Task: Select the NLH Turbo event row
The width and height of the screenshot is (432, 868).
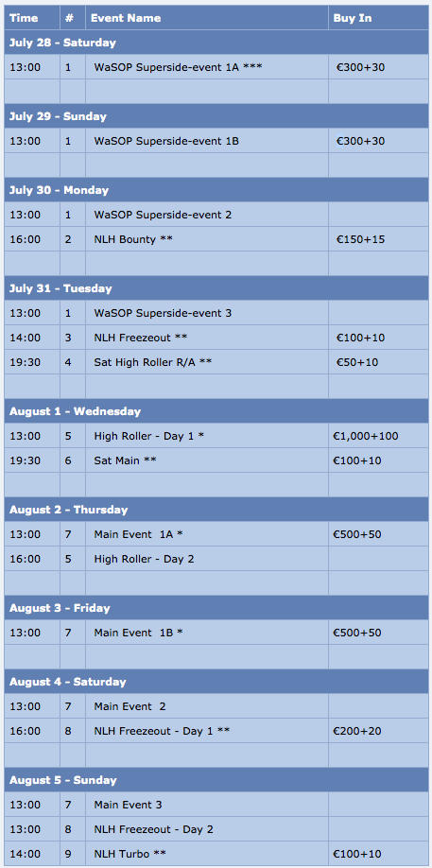Action: pos(216,854)
